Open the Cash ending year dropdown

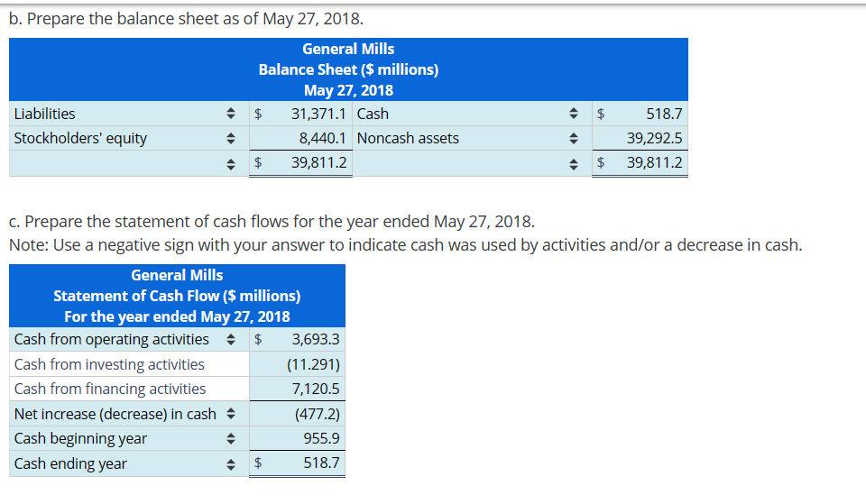(x=129, y=463)
